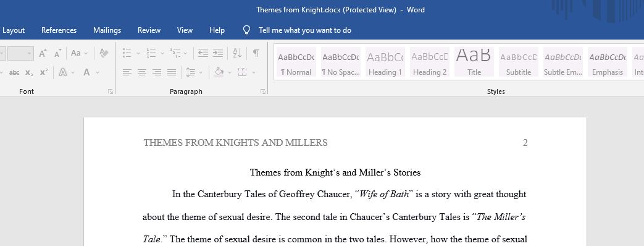Center align text icon
Screen dimensions: 644x246
pos(142,73)
